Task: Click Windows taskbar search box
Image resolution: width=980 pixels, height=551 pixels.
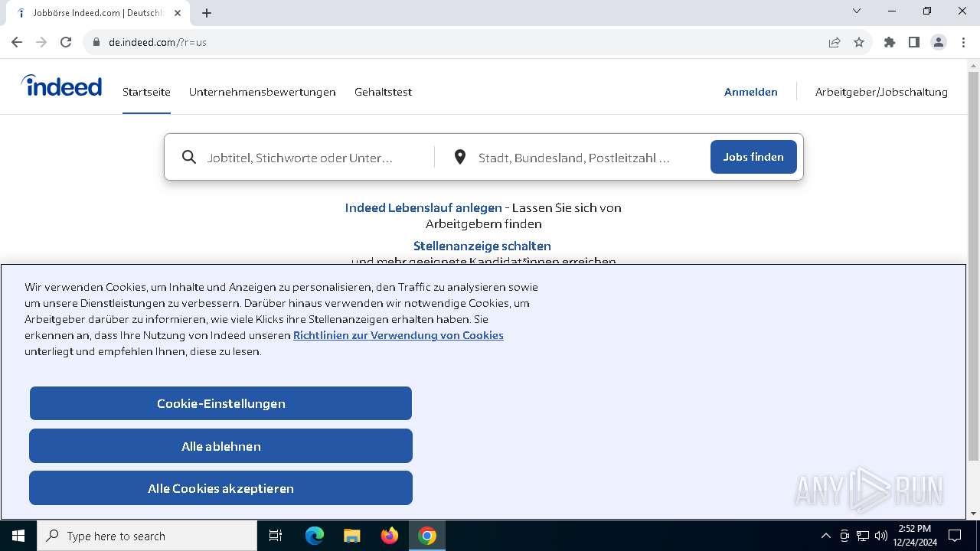Action: (x=147, y=536)
